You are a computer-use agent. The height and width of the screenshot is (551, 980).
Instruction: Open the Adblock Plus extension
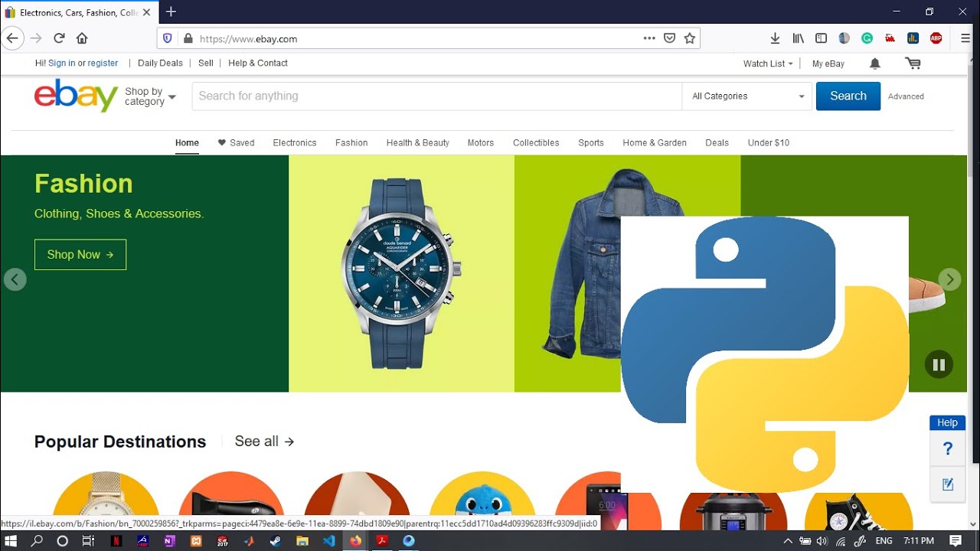pos(936,38)
